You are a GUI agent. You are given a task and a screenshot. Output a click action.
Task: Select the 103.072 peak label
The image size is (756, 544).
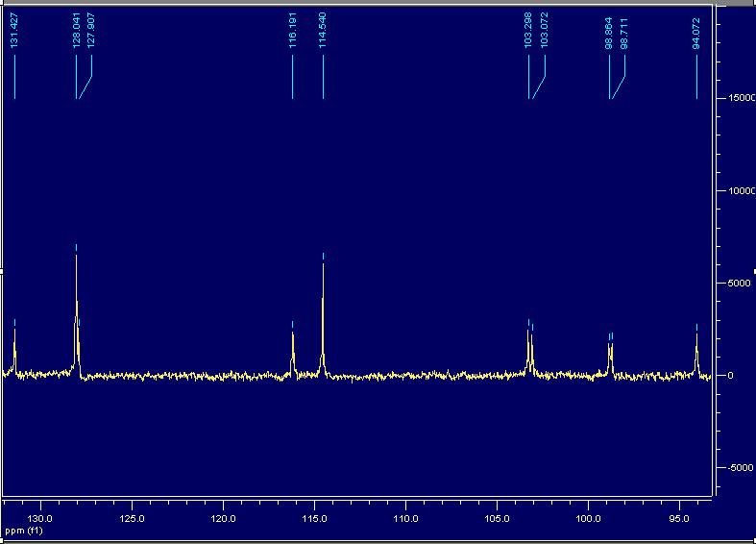[x=545, y=31]
